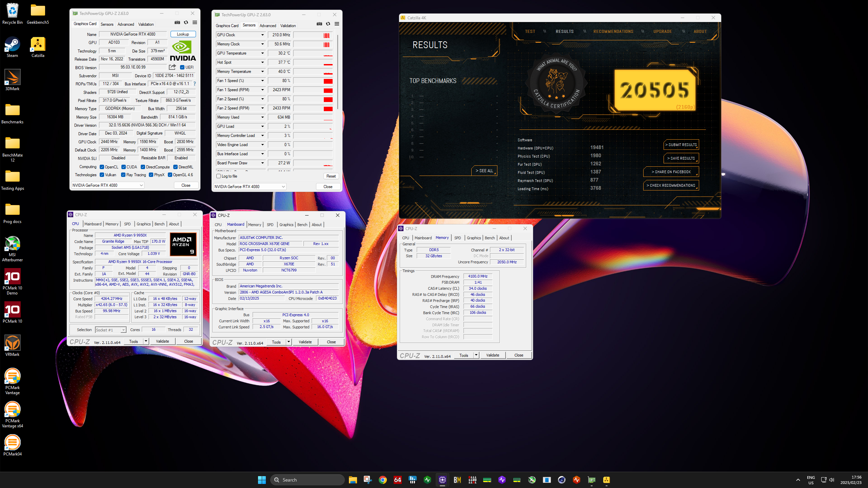Click the taskbar Search box
The height and width of the screenshot is (488, 868).
(x=308, y=480)
